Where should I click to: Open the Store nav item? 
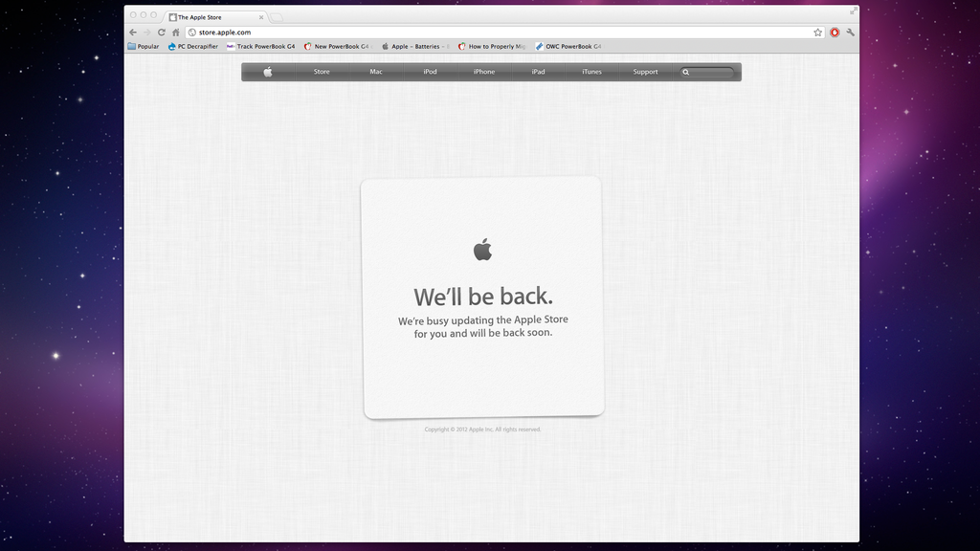(322, 72)
